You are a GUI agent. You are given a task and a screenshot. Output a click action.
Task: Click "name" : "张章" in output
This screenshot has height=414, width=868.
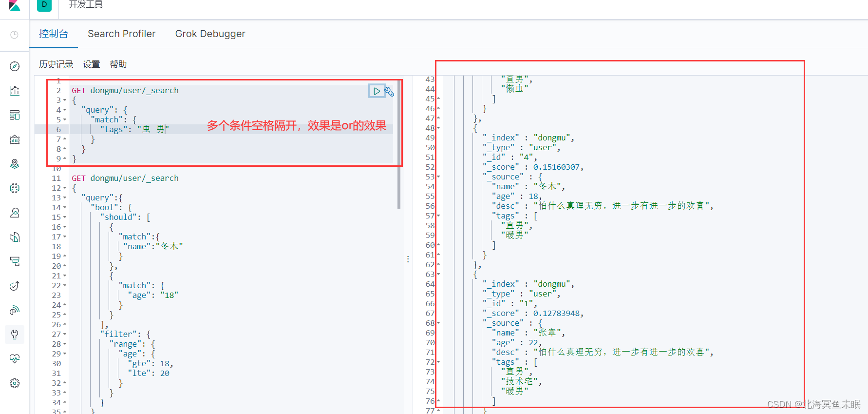pyautogui.click(x=528, y=333)
